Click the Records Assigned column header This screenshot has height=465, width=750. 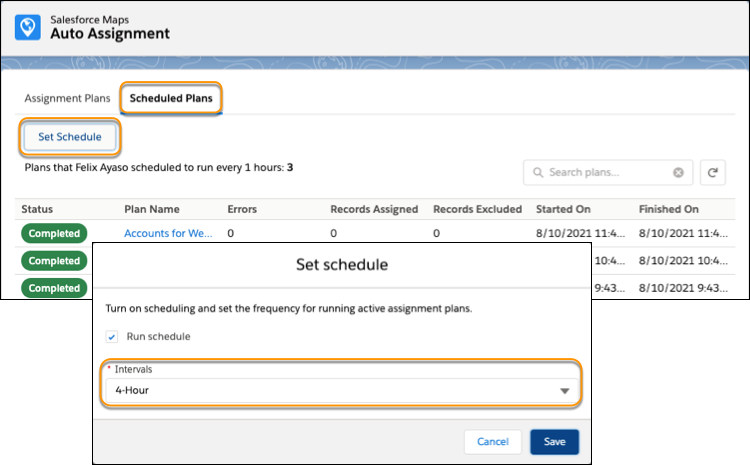(x=374, y=209)
